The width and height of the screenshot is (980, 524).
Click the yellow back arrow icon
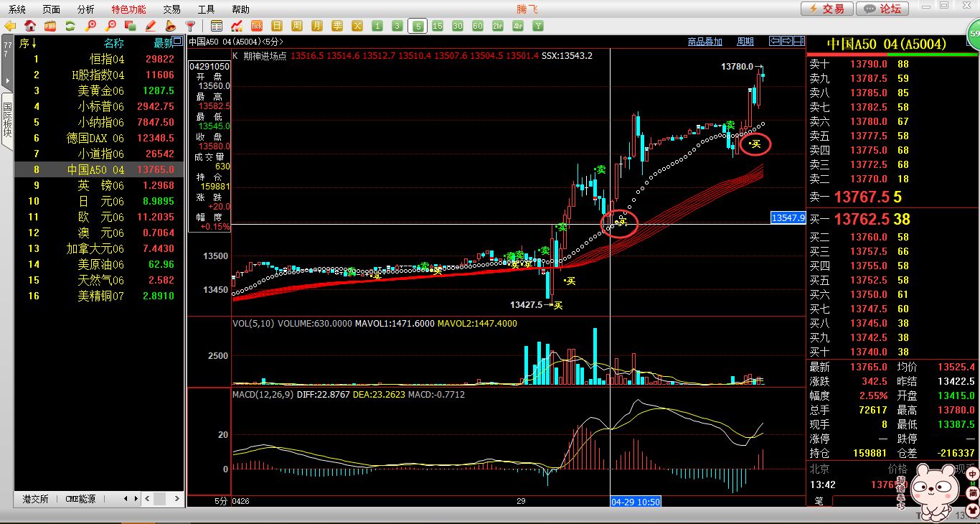[x=10, y=26]
